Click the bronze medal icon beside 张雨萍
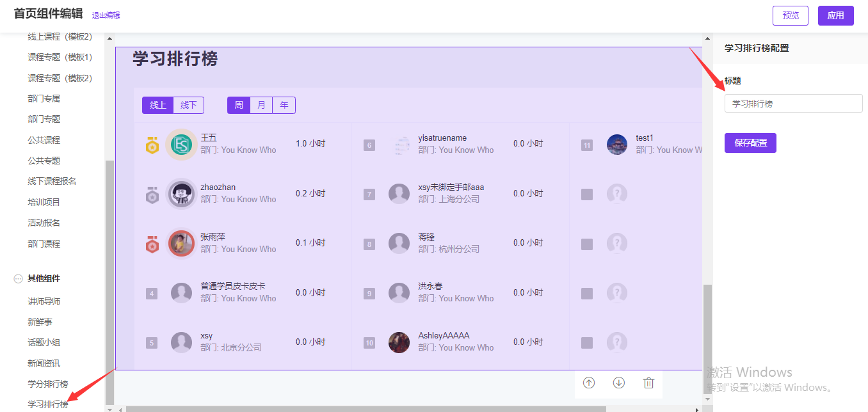Image resolution: width=868 pixels, height=412 pixels. click(x=152, y=244)
